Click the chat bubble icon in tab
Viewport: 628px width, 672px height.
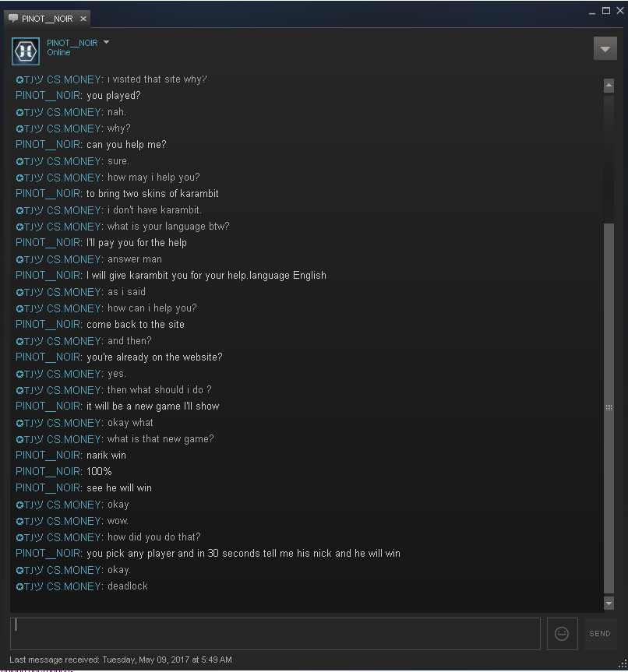13,19
